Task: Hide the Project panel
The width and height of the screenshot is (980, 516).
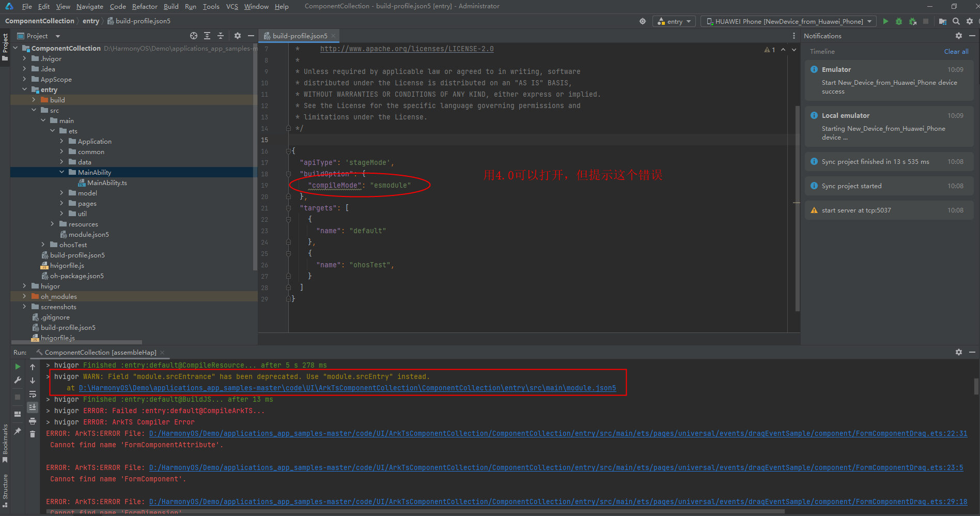Action: tap(251, 36)
